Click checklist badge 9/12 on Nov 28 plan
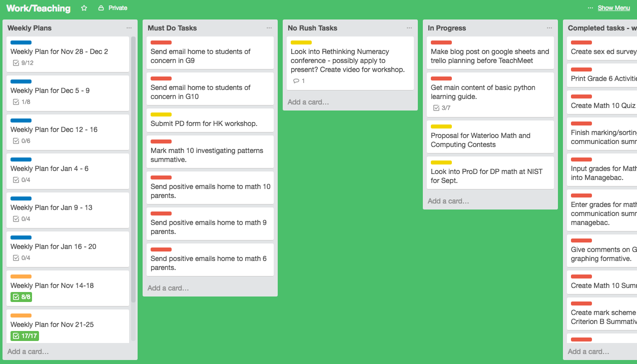 point(23,63)
